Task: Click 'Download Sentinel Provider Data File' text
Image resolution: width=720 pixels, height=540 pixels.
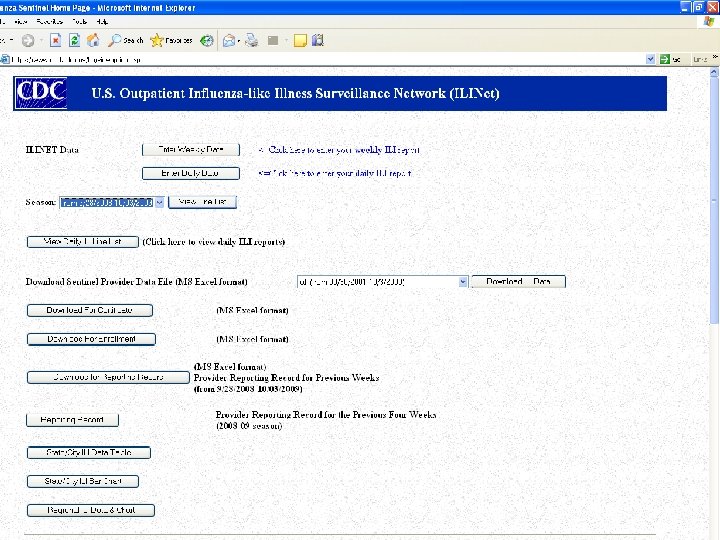Action: (x=99, y=282)
